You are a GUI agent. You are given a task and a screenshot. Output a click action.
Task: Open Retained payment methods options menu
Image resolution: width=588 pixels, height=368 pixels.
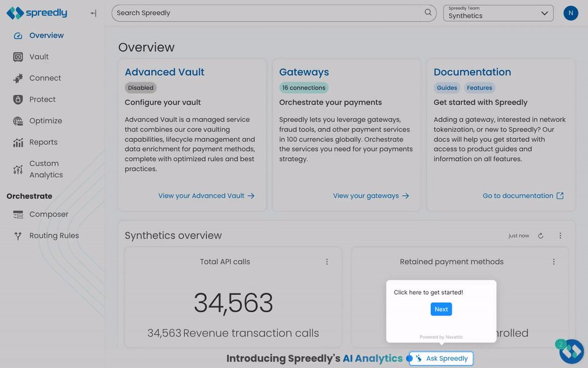[553, 262]
